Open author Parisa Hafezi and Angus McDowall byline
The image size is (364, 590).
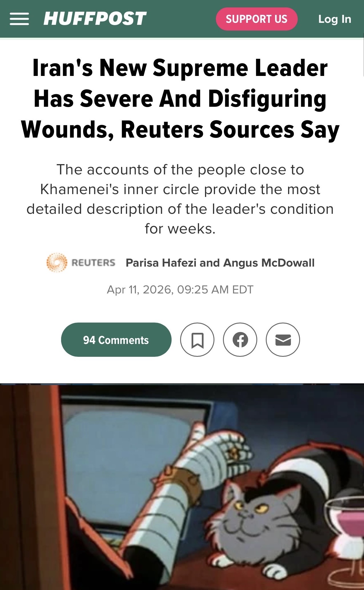tap(220, 263)
